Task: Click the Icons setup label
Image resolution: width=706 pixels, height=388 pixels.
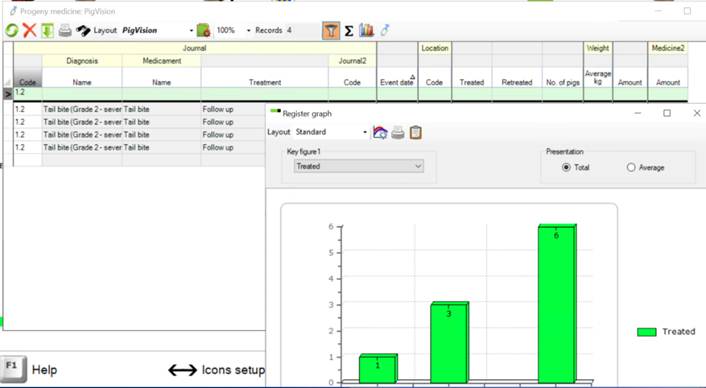Action: click(x=233, y=370)
